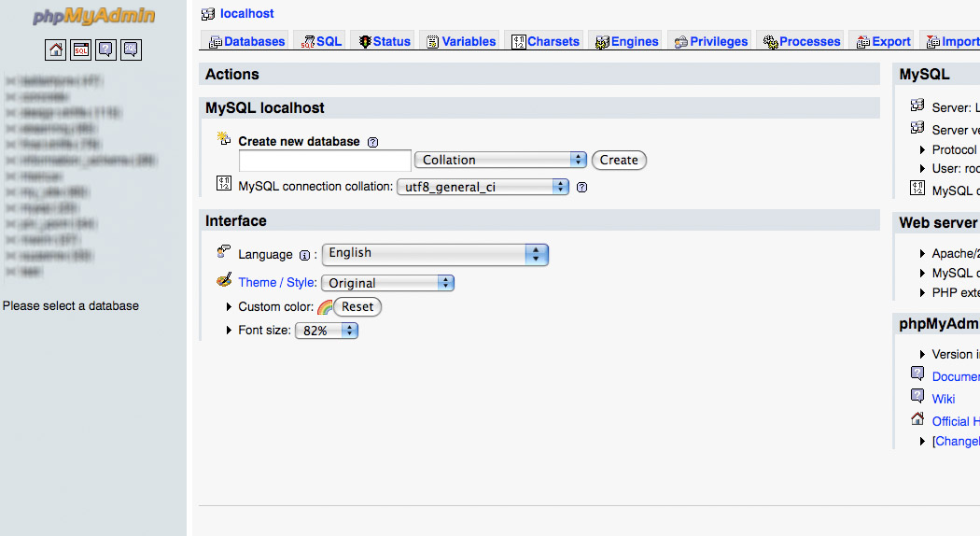Click the help icon next to Create new database
Viewport: 980px width, 536px height.
click(x=373, y=142)
